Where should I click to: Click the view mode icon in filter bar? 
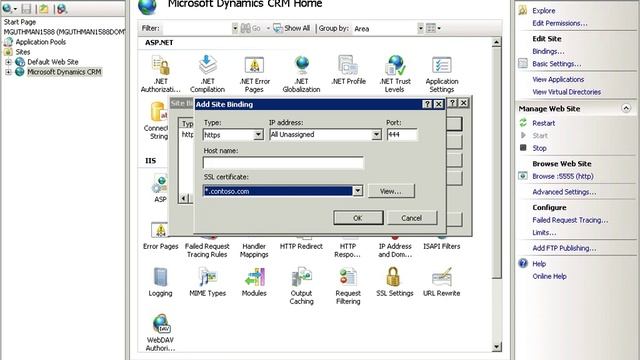coord(431,28)
